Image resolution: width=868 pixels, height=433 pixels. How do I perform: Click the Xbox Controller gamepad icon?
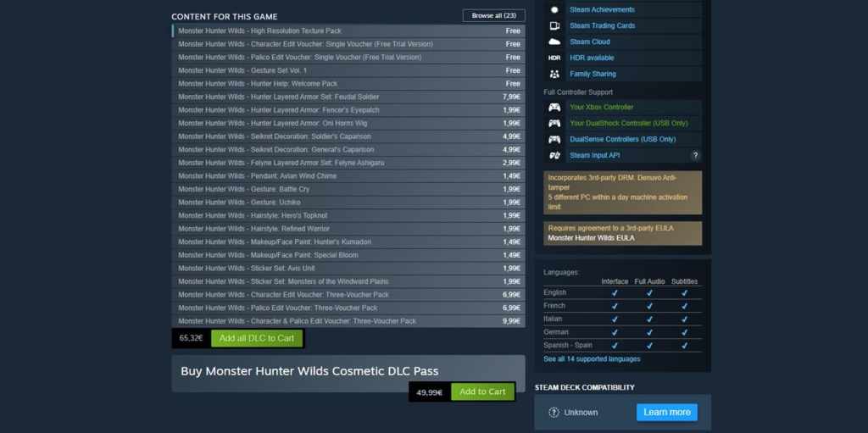554,108
